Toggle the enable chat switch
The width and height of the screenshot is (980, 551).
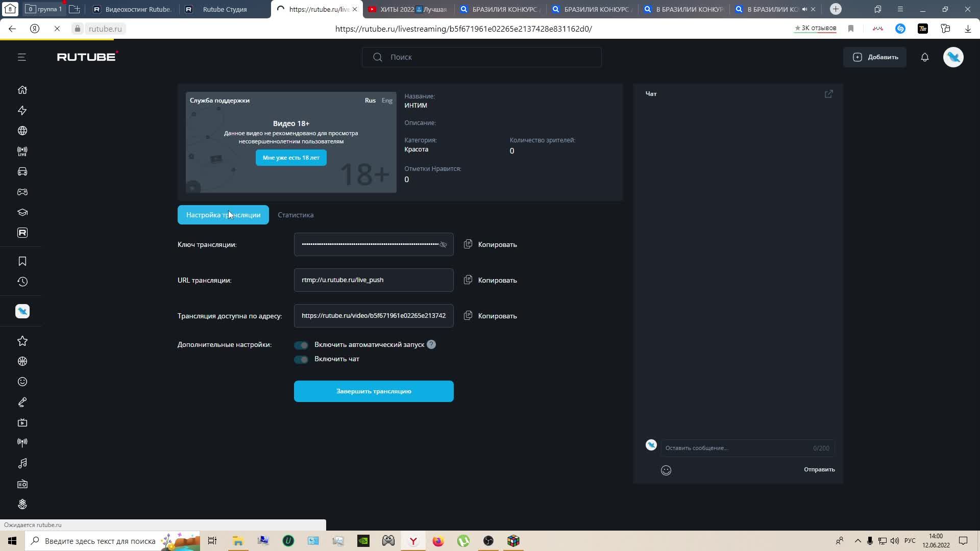(x=301, y=359)
